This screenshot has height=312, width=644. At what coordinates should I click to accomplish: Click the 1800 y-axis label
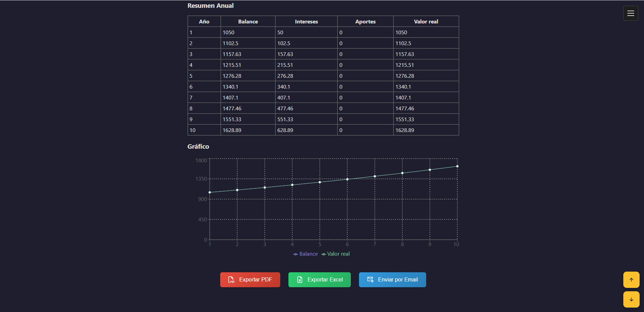tap(201, 161)
